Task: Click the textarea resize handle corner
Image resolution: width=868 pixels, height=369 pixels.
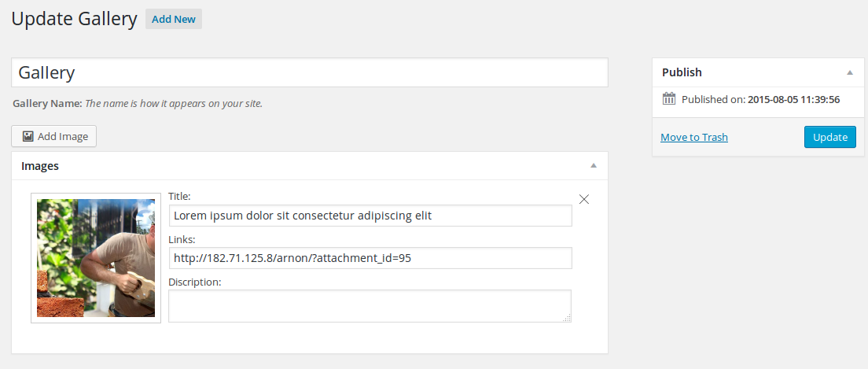Action: click(x=567, y=318)
